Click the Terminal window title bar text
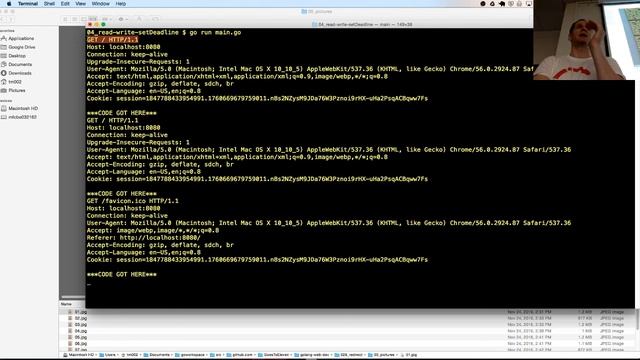 pyautogui.click(x=365, y=24)
